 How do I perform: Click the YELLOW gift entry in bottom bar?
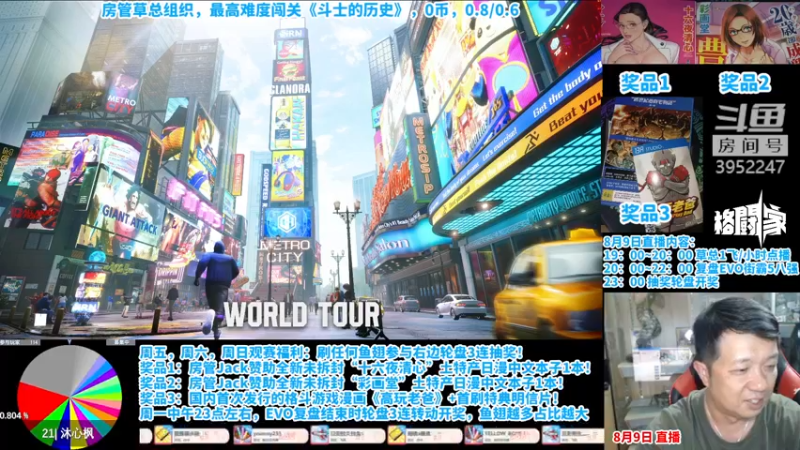click(501, 435)
